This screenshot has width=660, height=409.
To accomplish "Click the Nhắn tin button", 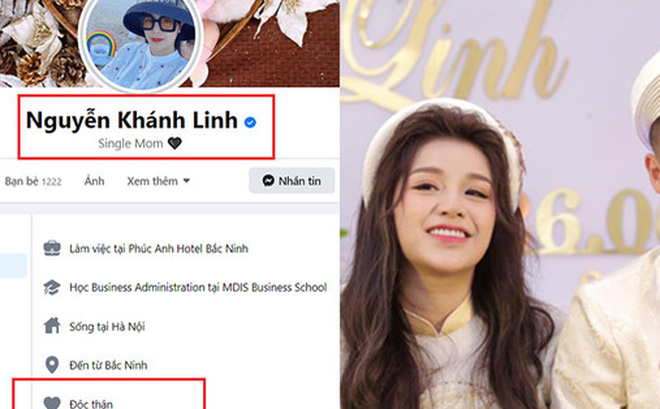I will (x=292, y=181).
